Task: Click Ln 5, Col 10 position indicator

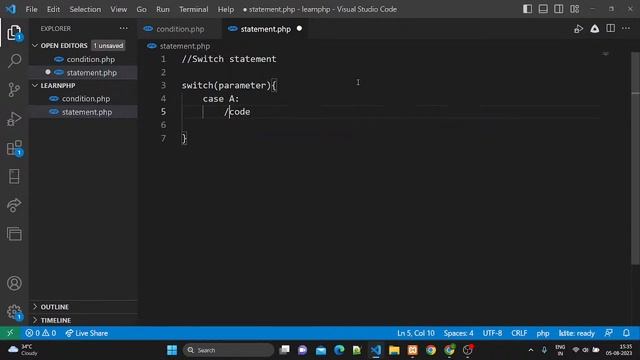Action: click(416, 333)
